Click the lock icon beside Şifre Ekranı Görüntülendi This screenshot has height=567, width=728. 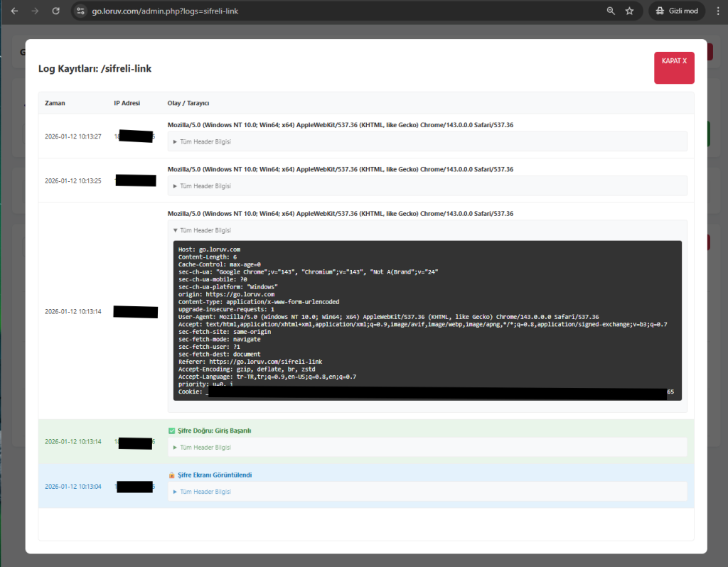pos(171,475)
